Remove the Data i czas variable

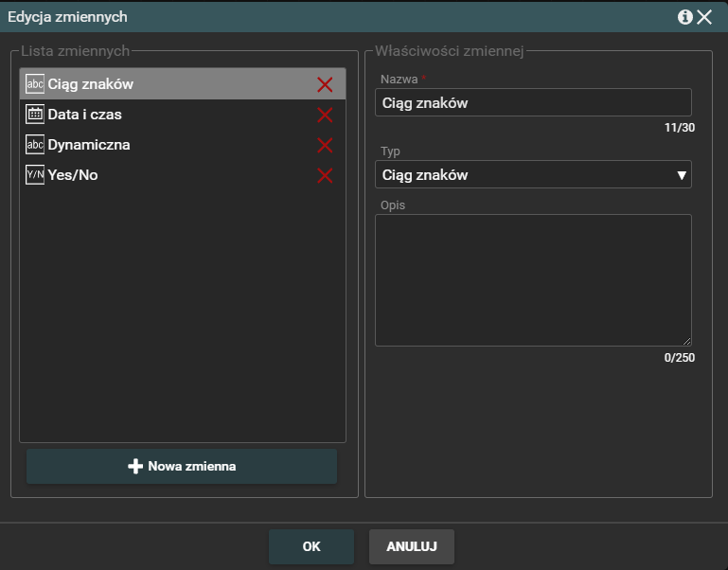click(x=325, y=116)
